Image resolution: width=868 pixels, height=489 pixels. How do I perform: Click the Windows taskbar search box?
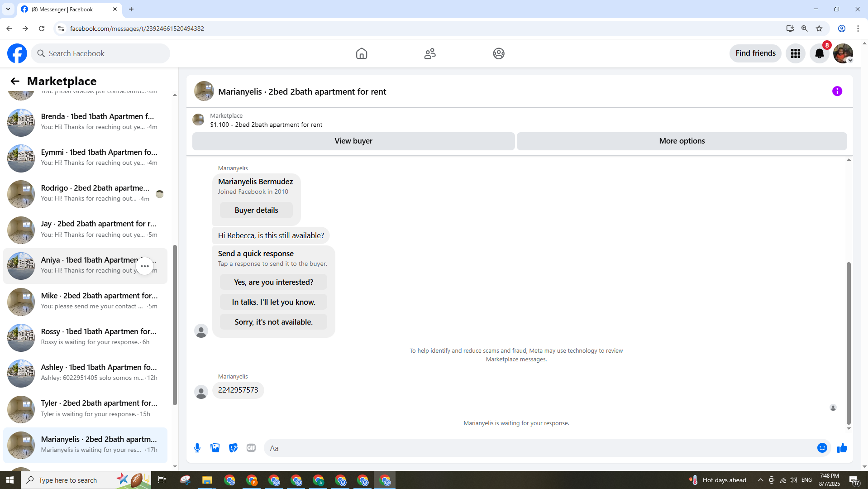point(86,480)
